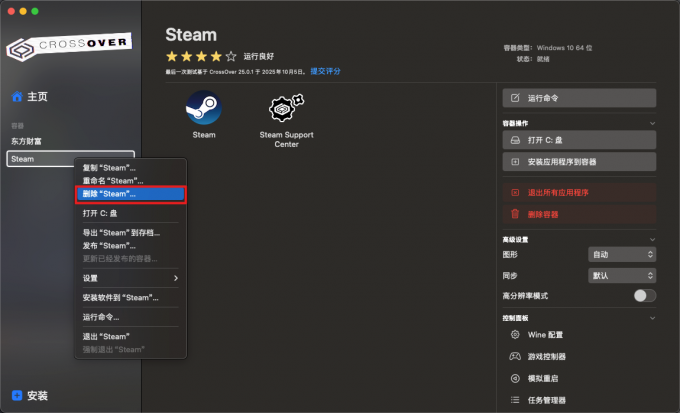
Task: Toggle the 高分辨率模式 switch
Action: tap(644, 295)
